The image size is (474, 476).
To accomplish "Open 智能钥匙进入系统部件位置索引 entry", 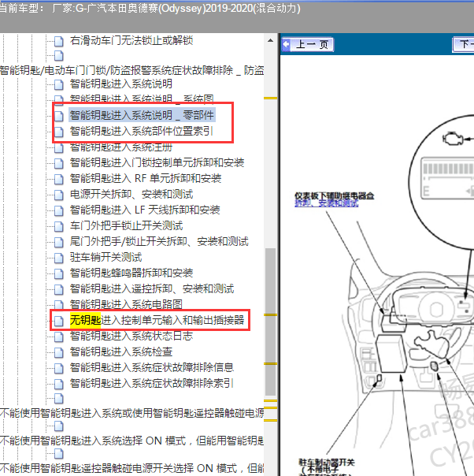I will [141, 131].
